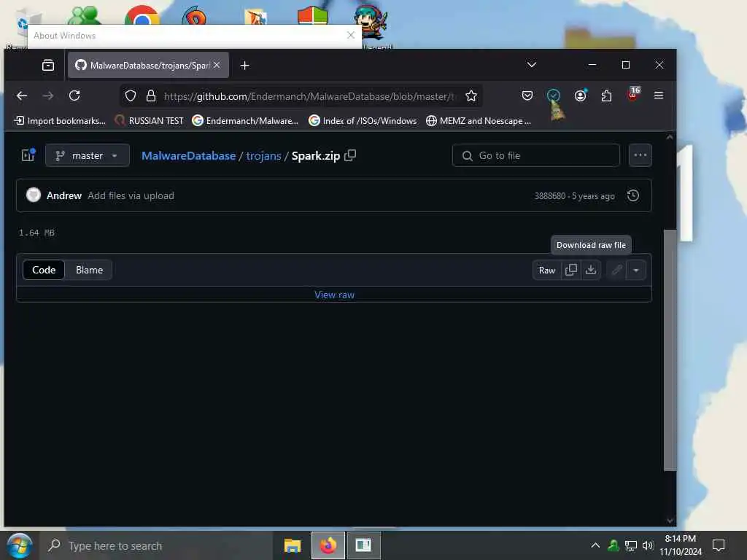Viewport: 747px width, 560px height.
Task: Open the Firefox account icon
Action: (x=580, y=96)
